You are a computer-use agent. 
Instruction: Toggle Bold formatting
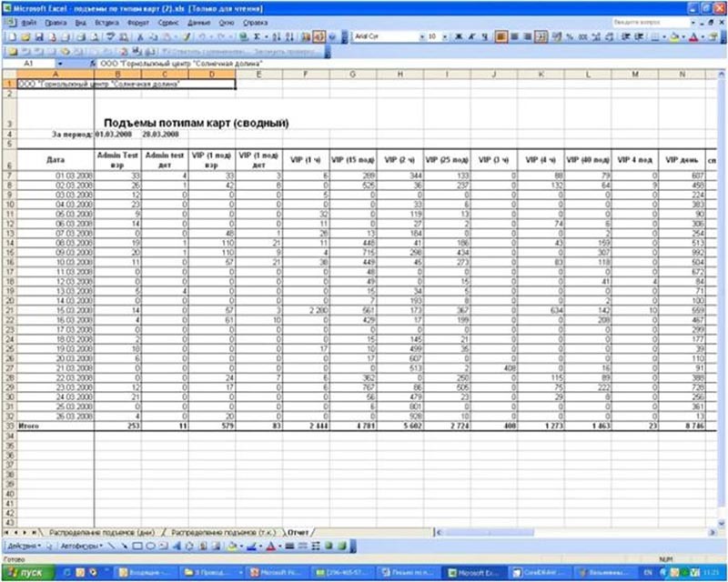point(457,36)
